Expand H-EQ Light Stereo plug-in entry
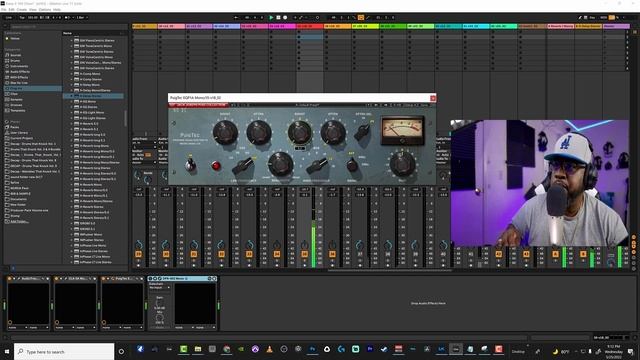Viewport: 640px width, 360px height. 71,118
